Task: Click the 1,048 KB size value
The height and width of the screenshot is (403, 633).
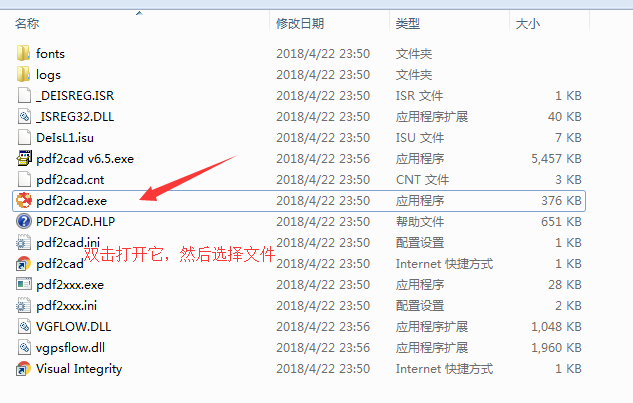Action: point(556,327)
